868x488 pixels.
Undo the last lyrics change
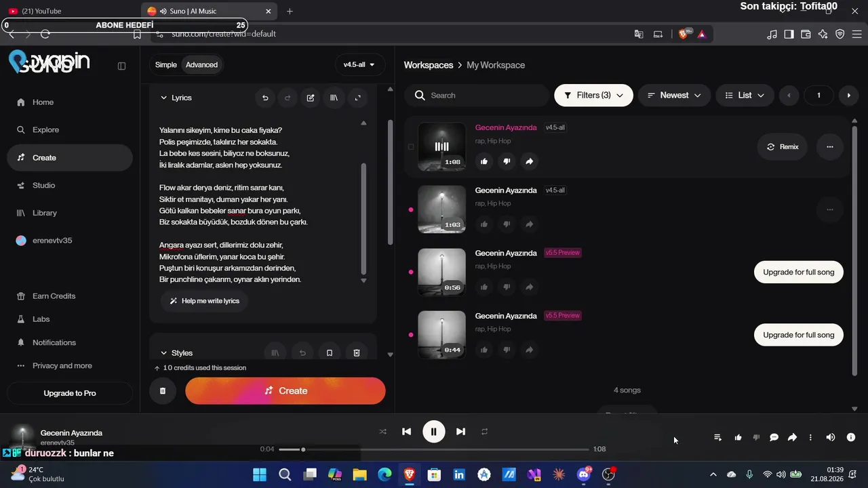coord(265,98)
